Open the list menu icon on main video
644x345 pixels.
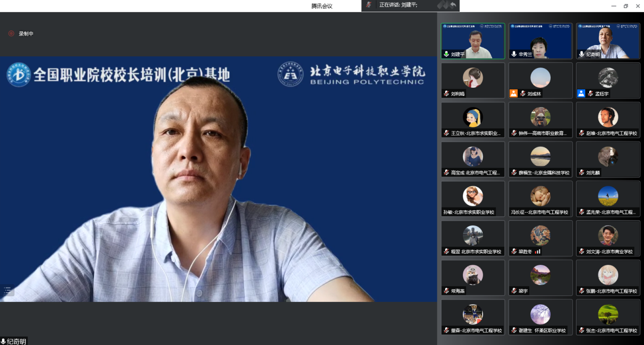point(8,290)
